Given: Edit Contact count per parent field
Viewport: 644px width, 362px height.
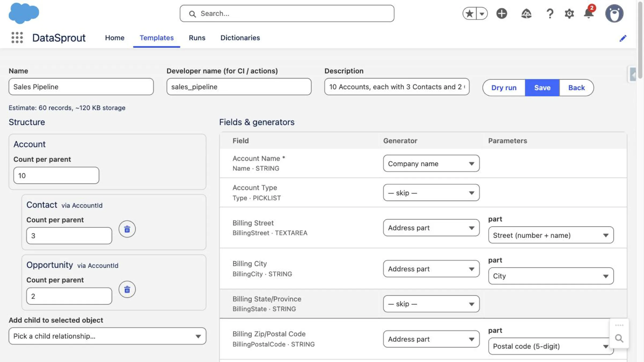Looking at the screenshot, I should [69, 236].
